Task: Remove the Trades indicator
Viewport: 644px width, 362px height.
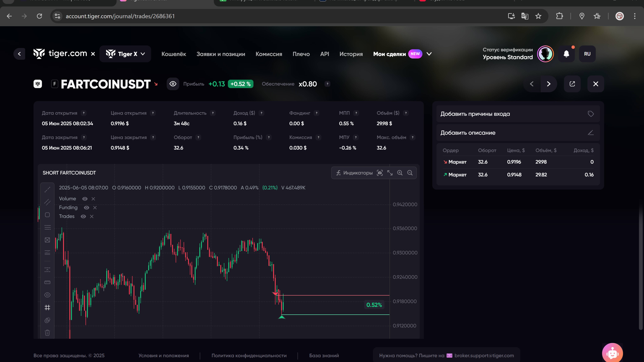Action: 92,216
